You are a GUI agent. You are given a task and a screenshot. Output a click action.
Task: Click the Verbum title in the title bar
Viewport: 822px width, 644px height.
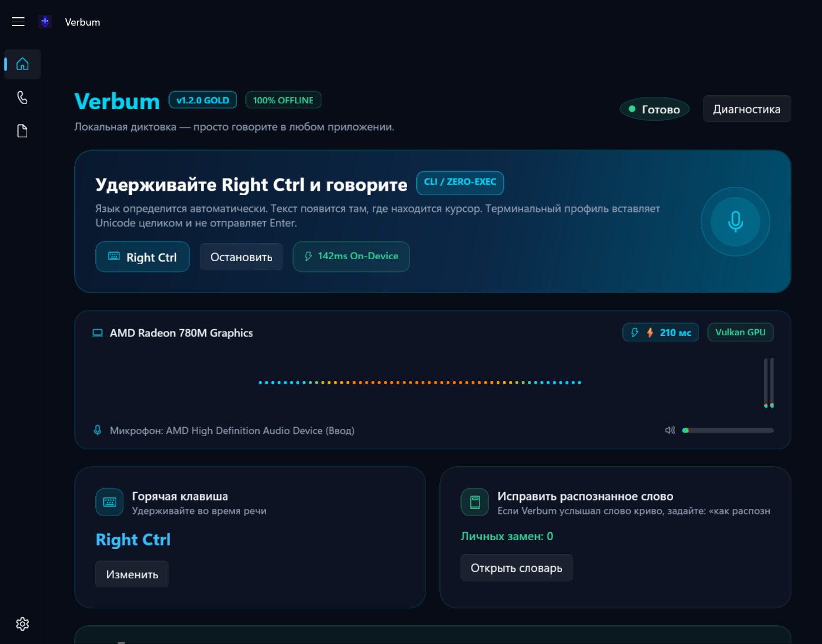[x=82, y=22]
